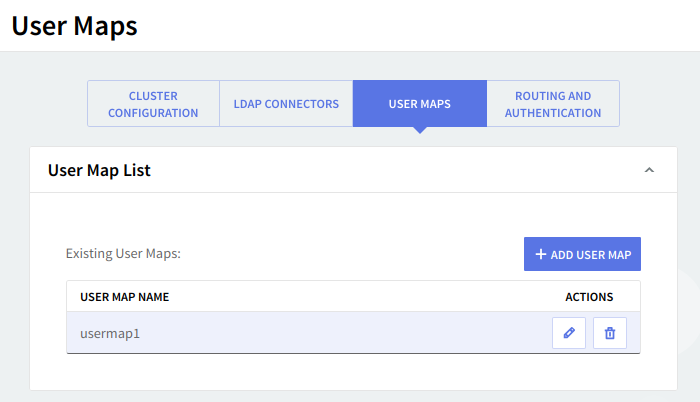Viewport: 700px width, 402px height.
Task: Click the User Map Name column header
Action: click(125, 297)
